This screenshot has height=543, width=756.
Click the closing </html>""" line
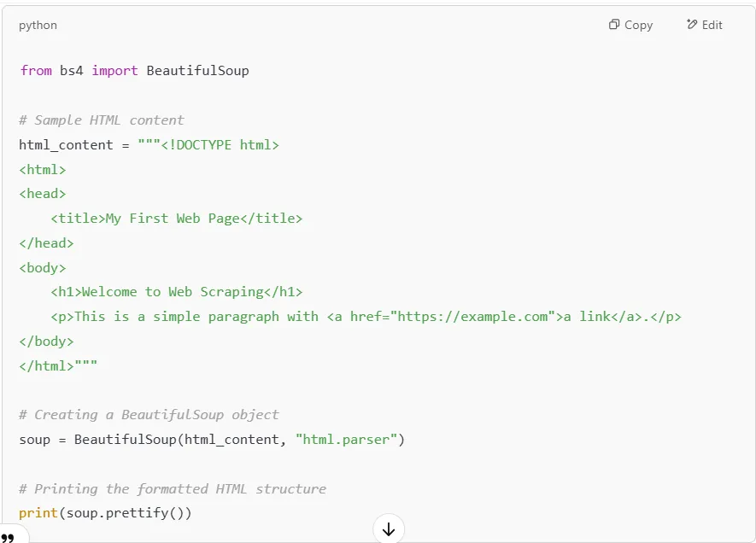58,365
